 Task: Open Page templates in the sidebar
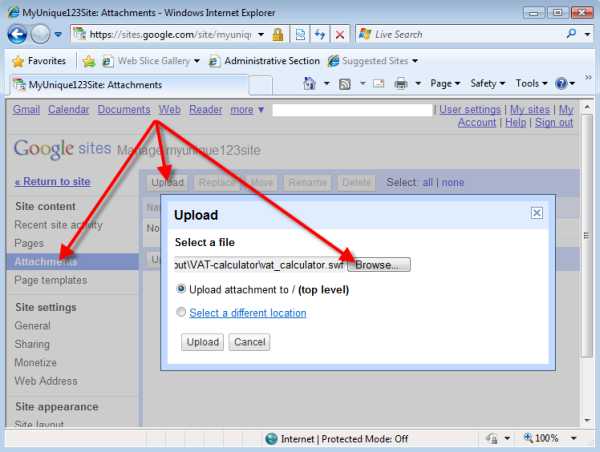51,280
